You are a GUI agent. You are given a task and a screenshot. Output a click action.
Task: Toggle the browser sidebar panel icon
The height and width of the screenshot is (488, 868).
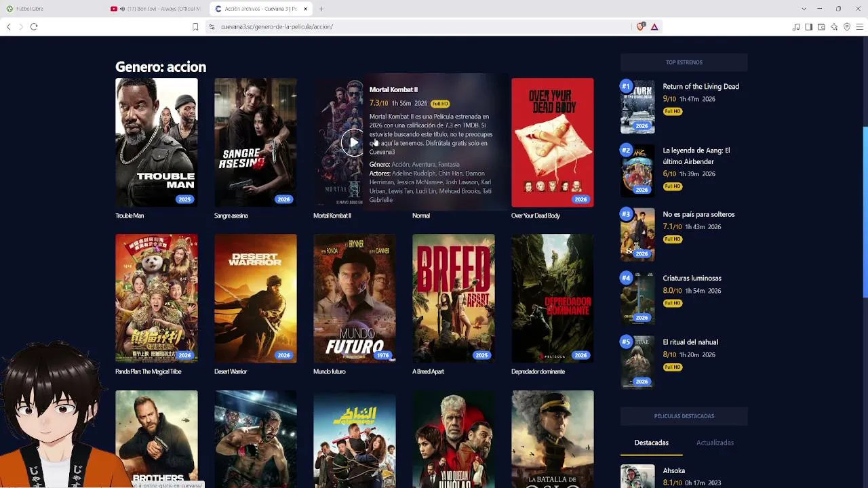click(x=808, y=26)
